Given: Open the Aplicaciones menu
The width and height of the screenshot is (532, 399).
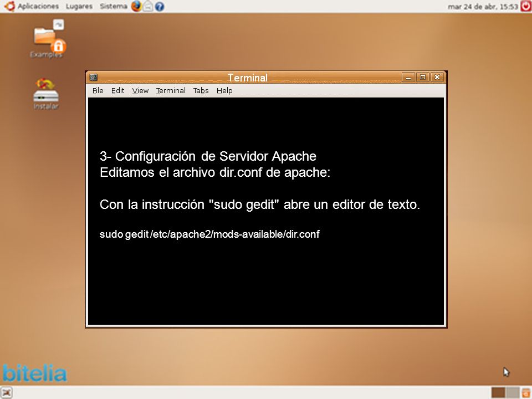Looking at the screenshot, I should pos(38,6).
